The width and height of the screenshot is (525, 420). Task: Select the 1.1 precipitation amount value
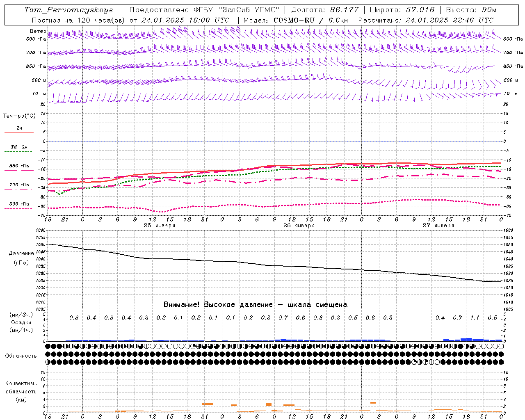pyautogui.click(x=475, y=318)
